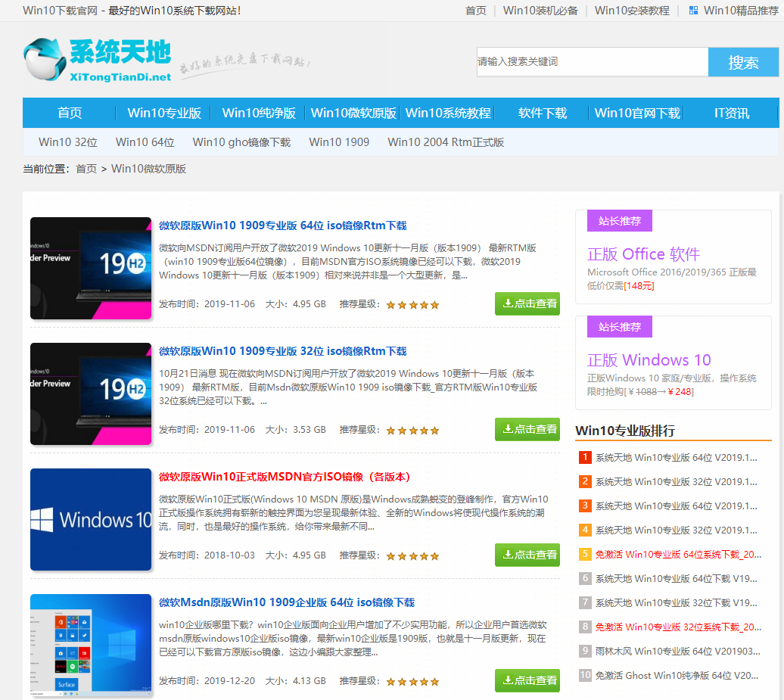Open Windows 10 logo thumbnail for MSDN article

[x=91, y=519]
